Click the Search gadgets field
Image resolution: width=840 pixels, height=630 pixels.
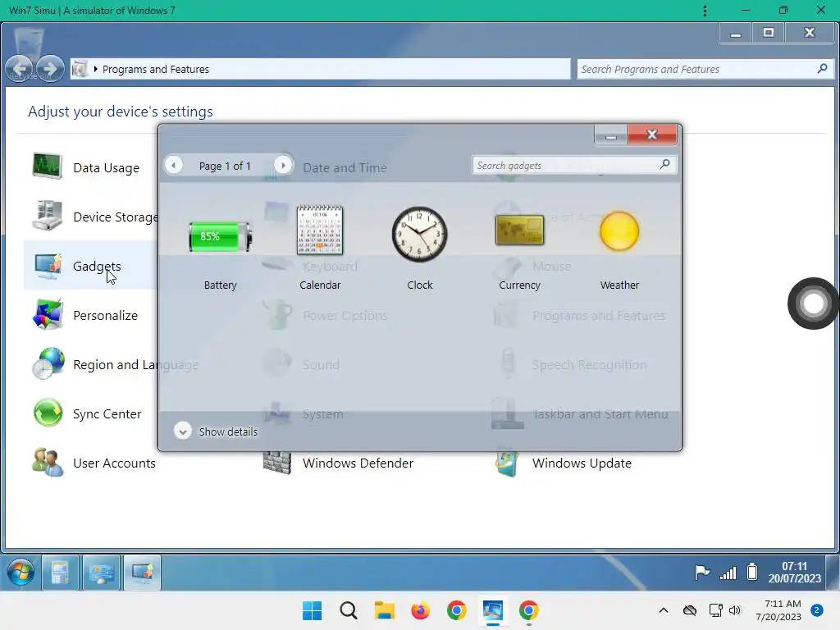tap(573, 165)
